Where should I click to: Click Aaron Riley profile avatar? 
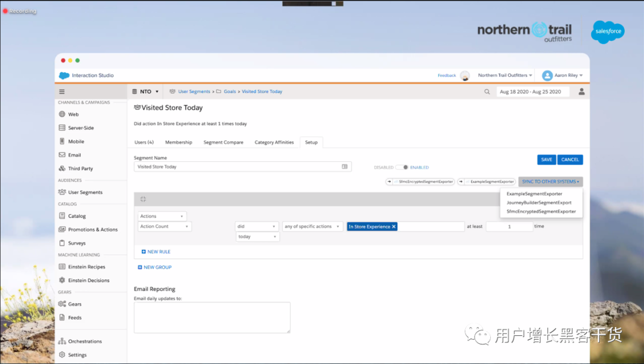coord(547,76)
